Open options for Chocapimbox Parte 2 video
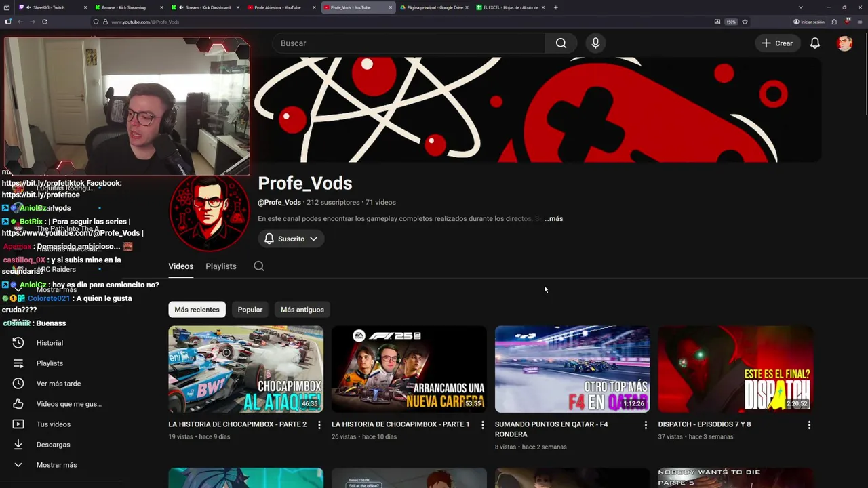Viewport: 868px width, 488px height. [x=319, y=425]
